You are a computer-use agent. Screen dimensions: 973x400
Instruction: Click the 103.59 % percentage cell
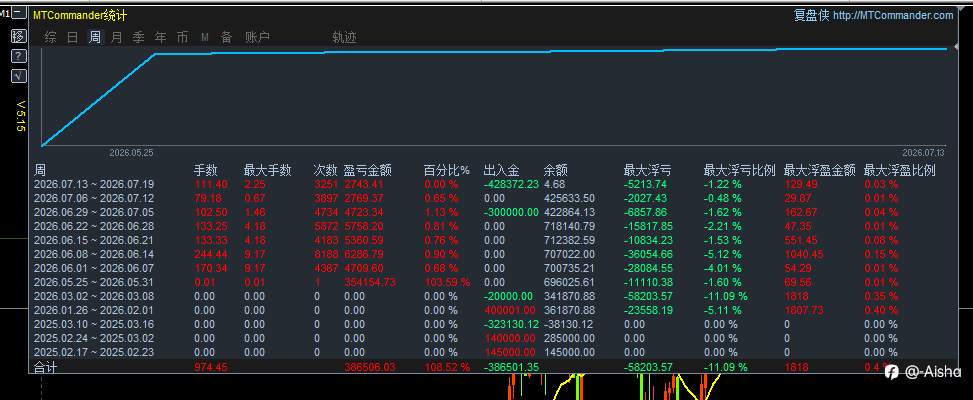click(447, 282)
